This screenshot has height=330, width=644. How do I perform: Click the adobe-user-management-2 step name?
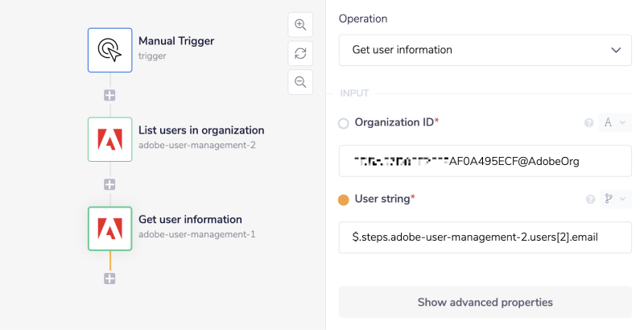tap(196, 145)
